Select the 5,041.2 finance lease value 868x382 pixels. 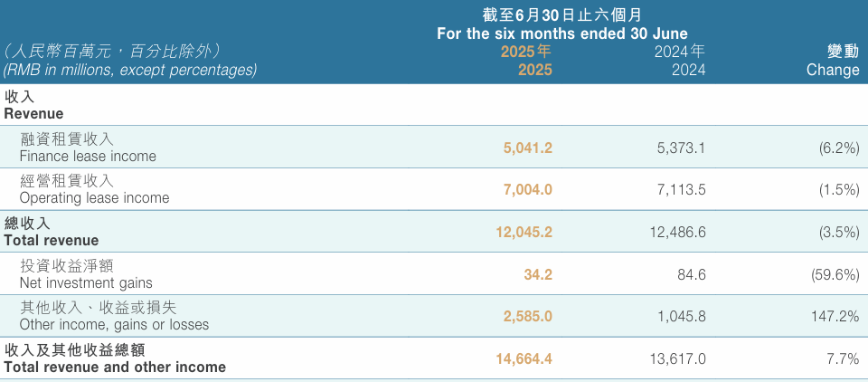pyautogui.click(x=527, y=148)
